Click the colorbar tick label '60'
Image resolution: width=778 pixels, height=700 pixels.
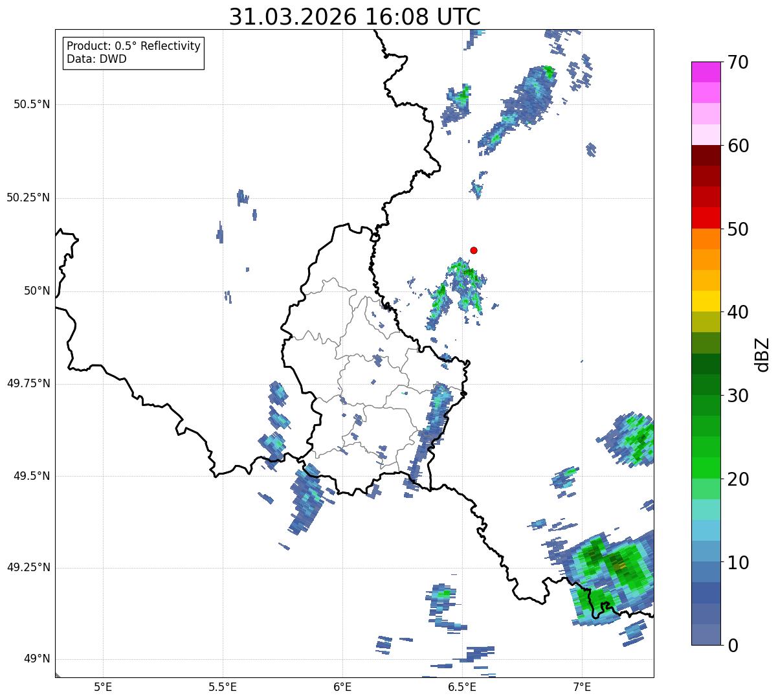coord(738,146)
